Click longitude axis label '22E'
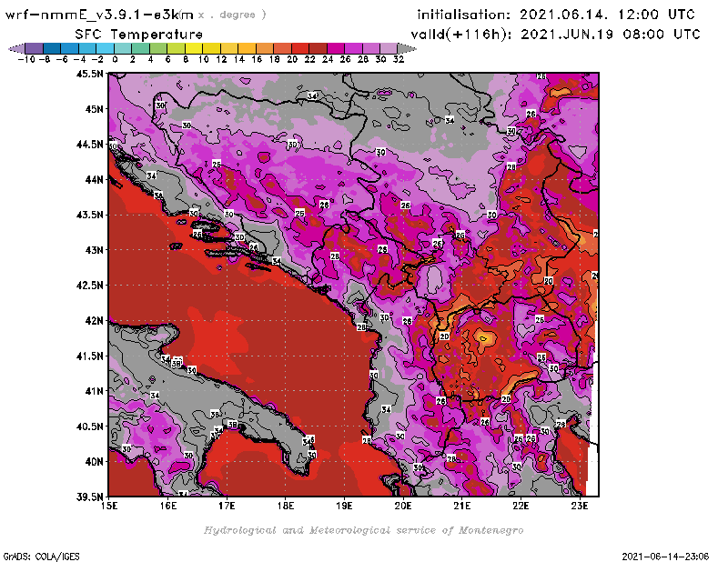The width and height of the screenshot is (728, 562). pos(521,506)
